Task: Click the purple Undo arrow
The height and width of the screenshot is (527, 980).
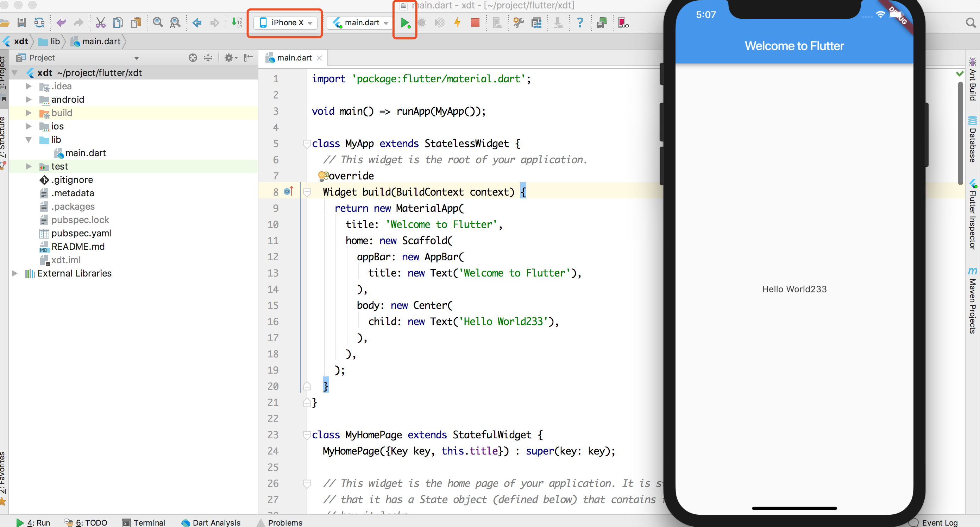Action: [x=61, y=23]
